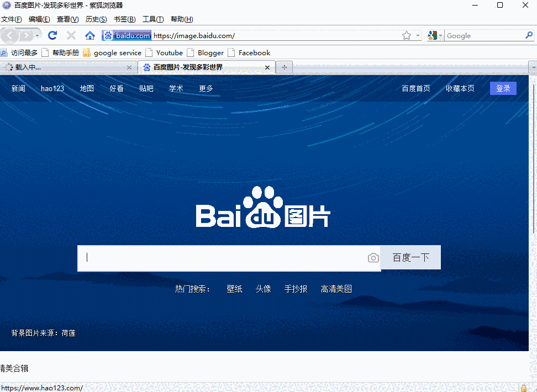Click the Google search magnifier icon
The width and height of the screenshot is (537, 392).
[x=529, y=35]
